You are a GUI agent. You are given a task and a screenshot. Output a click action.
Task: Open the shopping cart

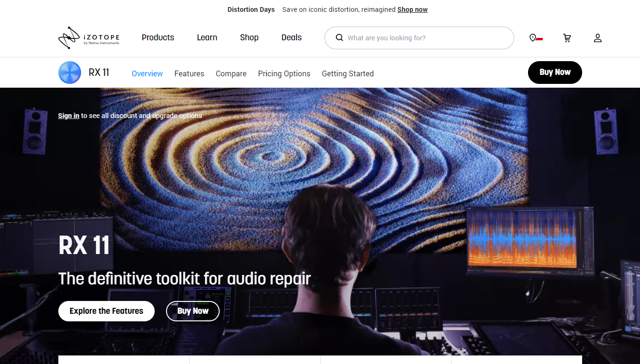[567, 38]
